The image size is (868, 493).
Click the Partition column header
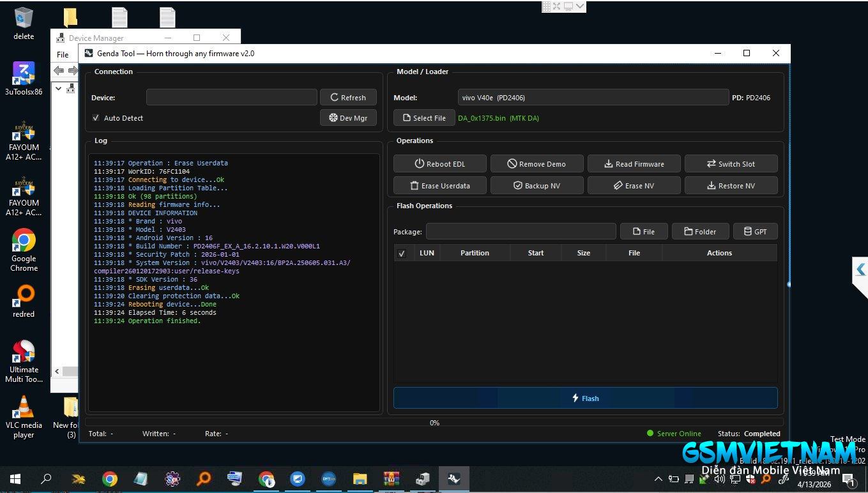pyautogui.click(x=475, y=254)
